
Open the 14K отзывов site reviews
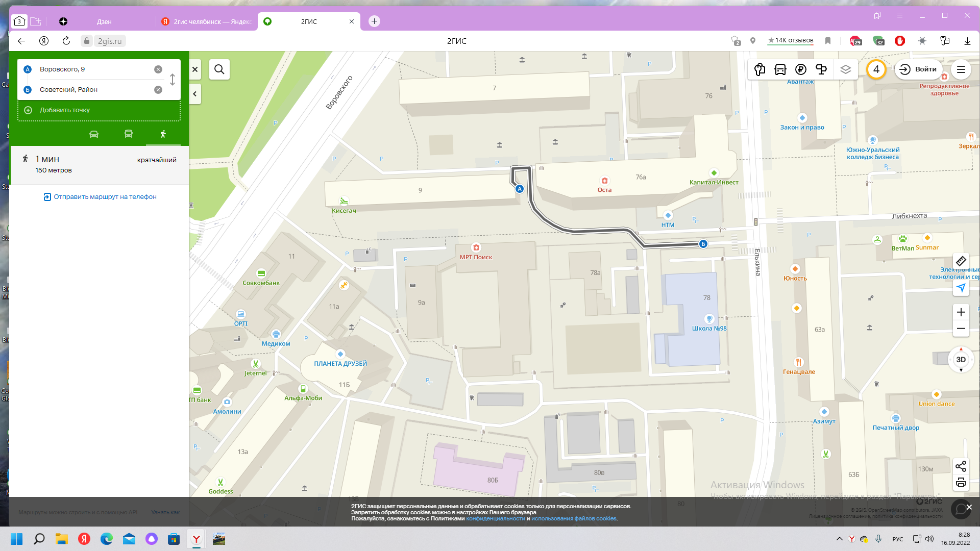click(x=791, y=40)
